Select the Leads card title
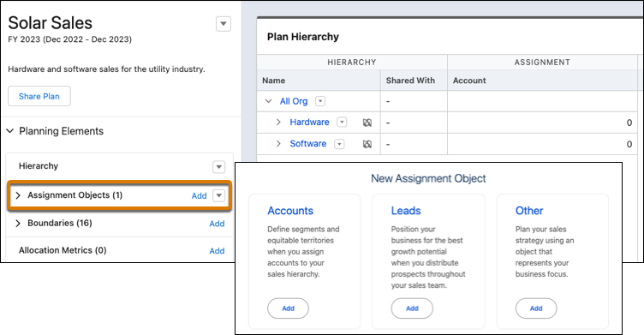 (406, 211)
